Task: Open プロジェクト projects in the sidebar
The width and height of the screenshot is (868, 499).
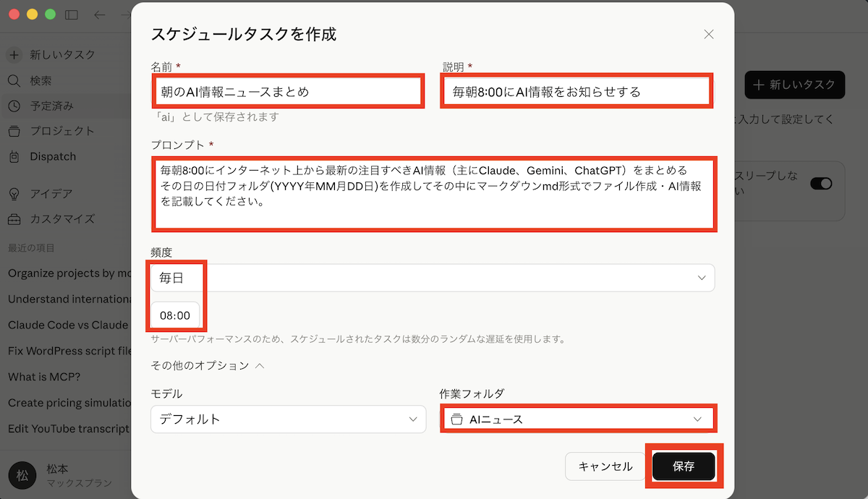Action: 61,131
